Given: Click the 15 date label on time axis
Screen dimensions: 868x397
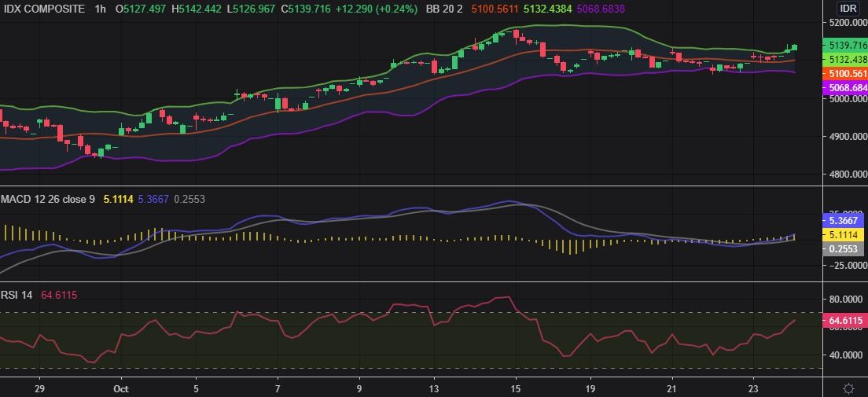Looking at the screenshot, I should (516, 388).
